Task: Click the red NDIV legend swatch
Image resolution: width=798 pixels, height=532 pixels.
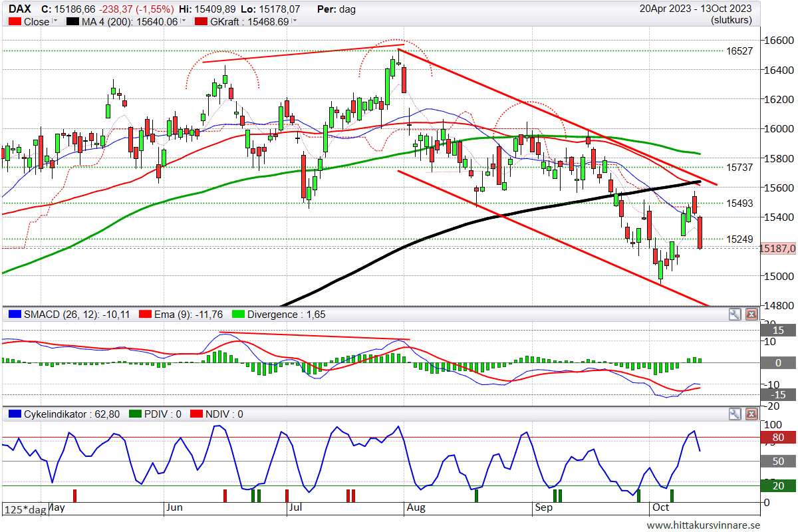Action: point(197,414)
